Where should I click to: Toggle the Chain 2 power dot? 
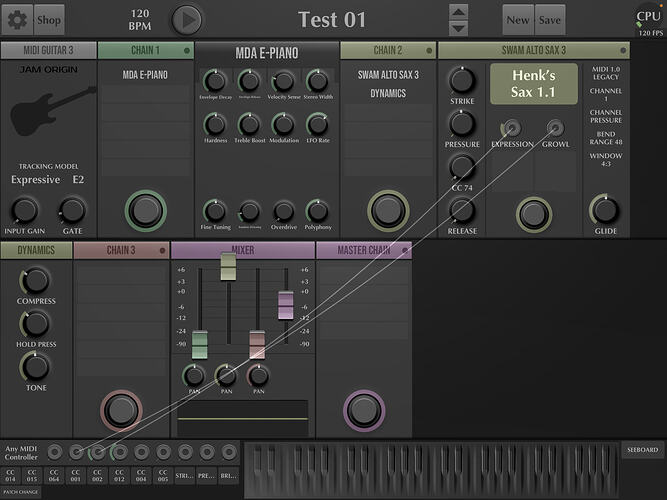[x=429, y=51]
